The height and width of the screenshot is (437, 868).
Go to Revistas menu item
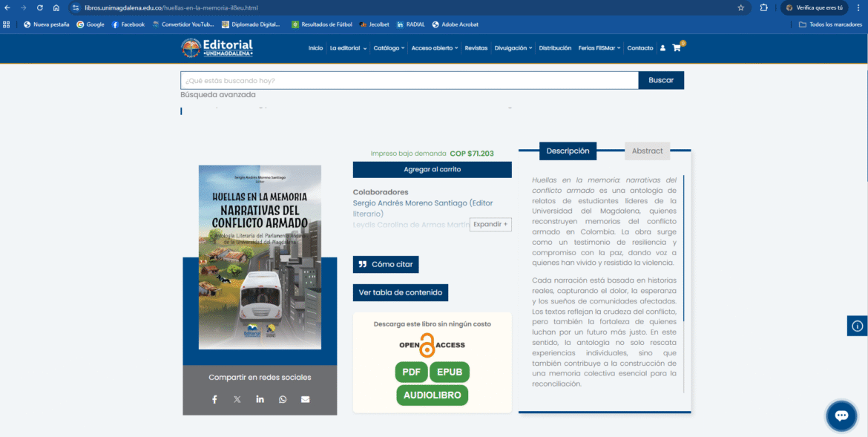coord(476,48)
